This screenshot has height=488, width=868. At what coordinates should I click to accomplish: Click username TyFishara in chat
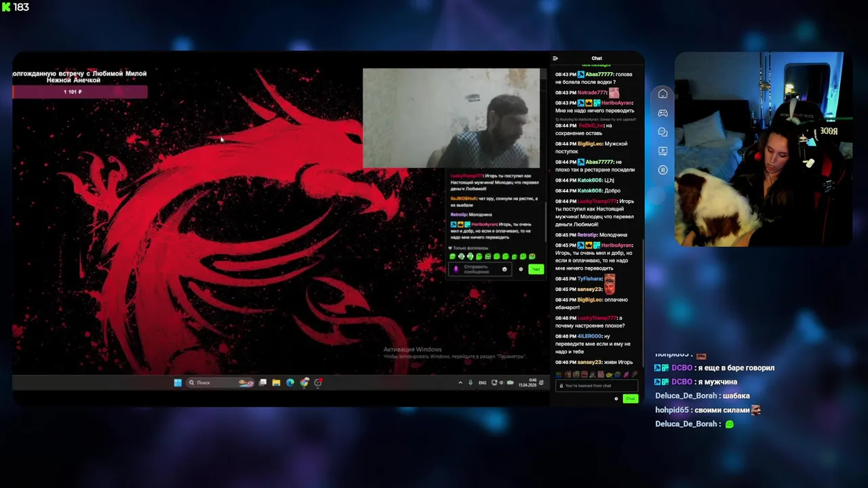[x=589, y=279]
